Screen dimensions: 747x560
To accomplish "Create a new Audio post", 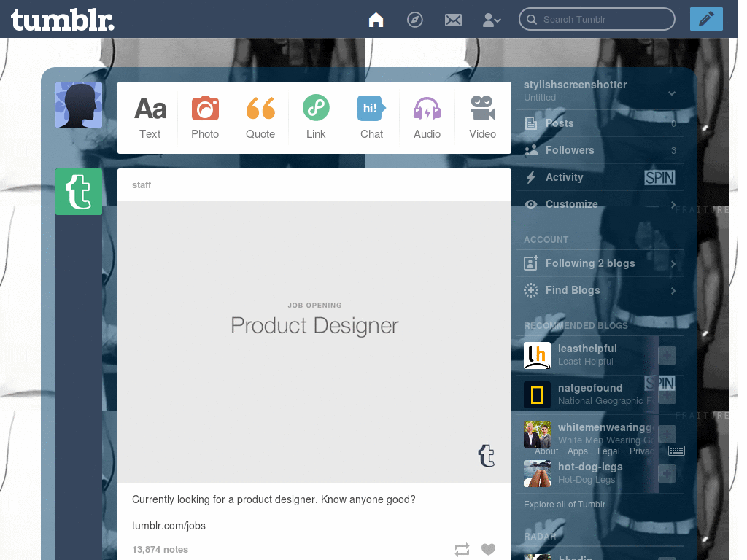I will [x=427, y=117].
